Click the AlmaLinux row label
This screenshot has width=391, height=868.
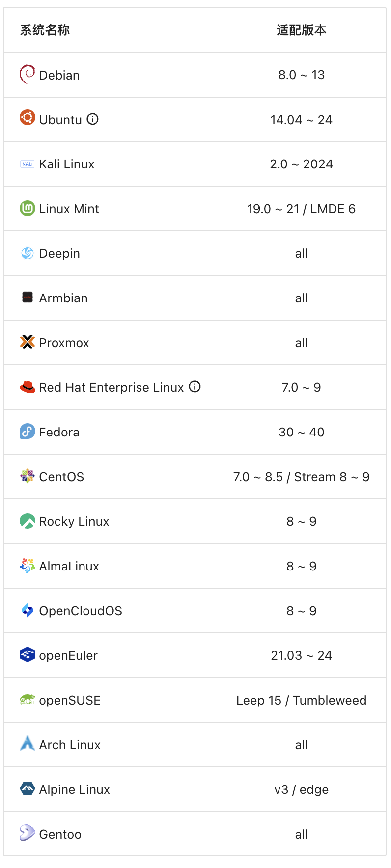point(69,566)
